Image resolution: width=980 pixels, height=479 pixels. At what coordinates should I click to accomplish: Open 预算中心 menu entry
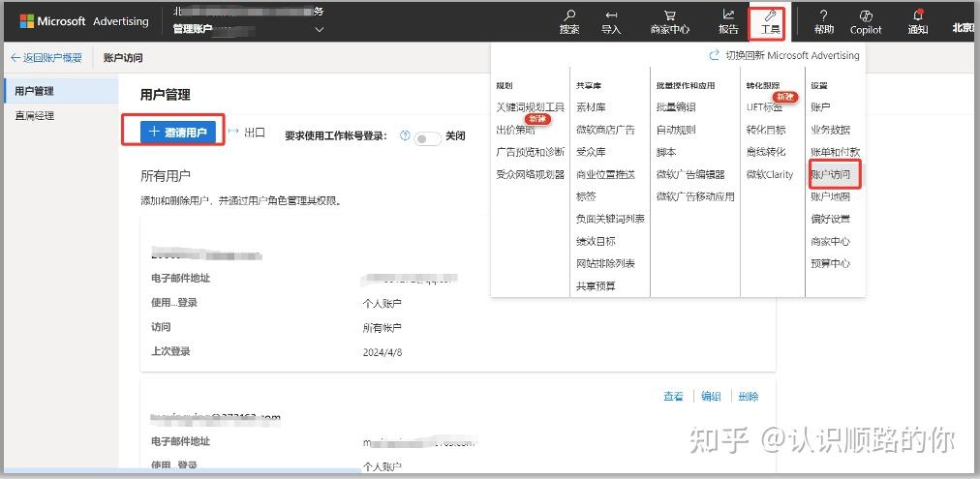[x=830, y=263]
